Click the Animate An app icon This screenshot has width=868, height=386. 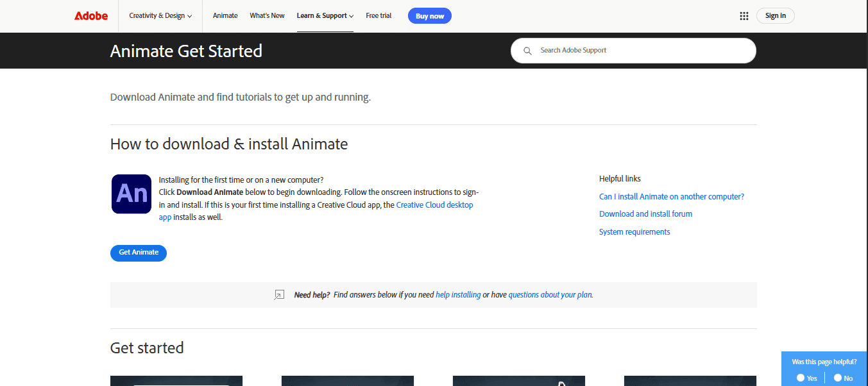tap(132, 194)
